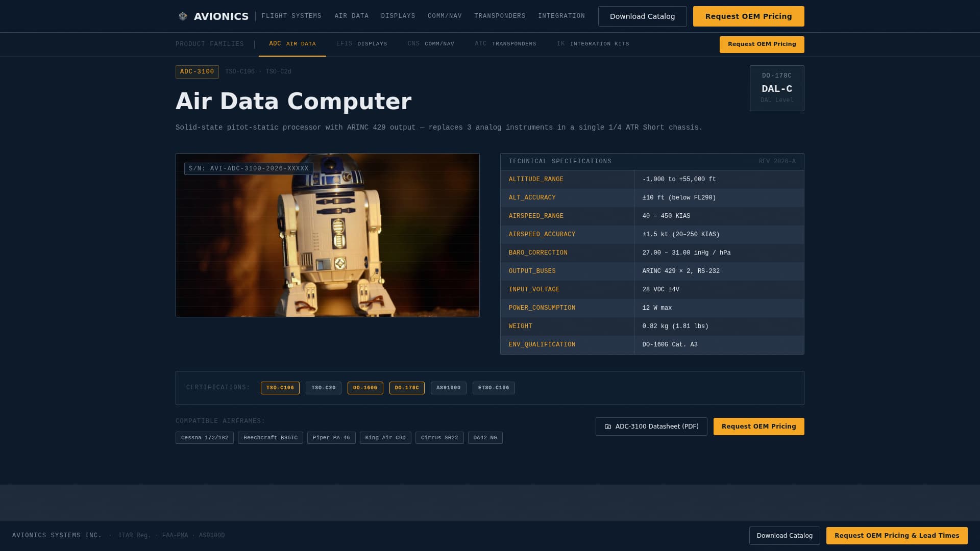Expand the PRODUCT FAMILIES selector

[209, 44]
